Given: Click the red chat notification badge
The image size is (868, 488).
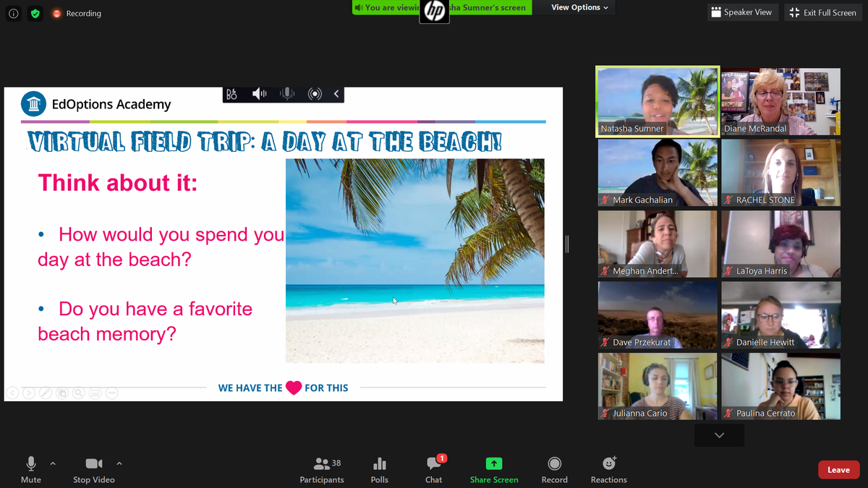Looking at the screenshot, I should (x=442, y=458).
